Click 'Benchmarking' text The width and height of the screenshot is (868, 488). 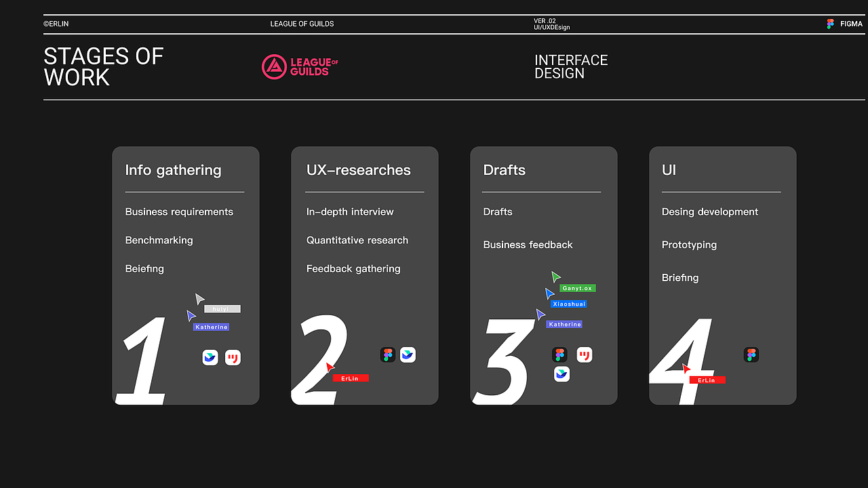(x=159, y=241)
